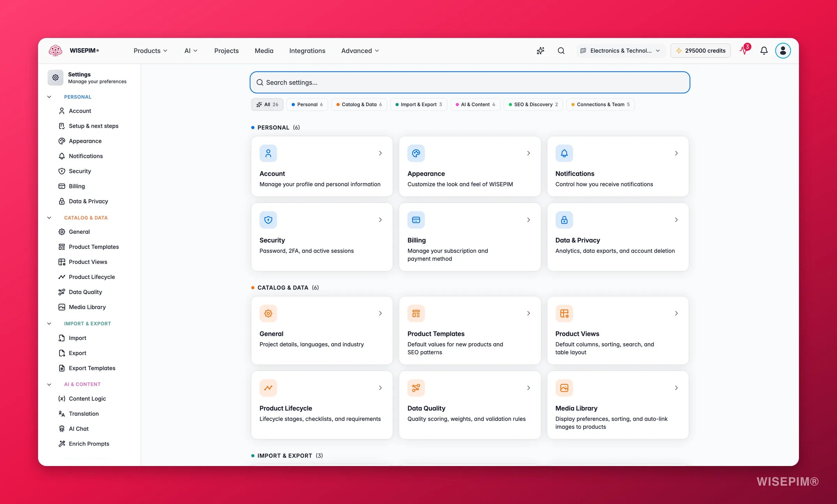Open the notifications bell in top bar
The height and width of the screenshot is (504, 837).
pyautogui.click(x=764, y=51)
